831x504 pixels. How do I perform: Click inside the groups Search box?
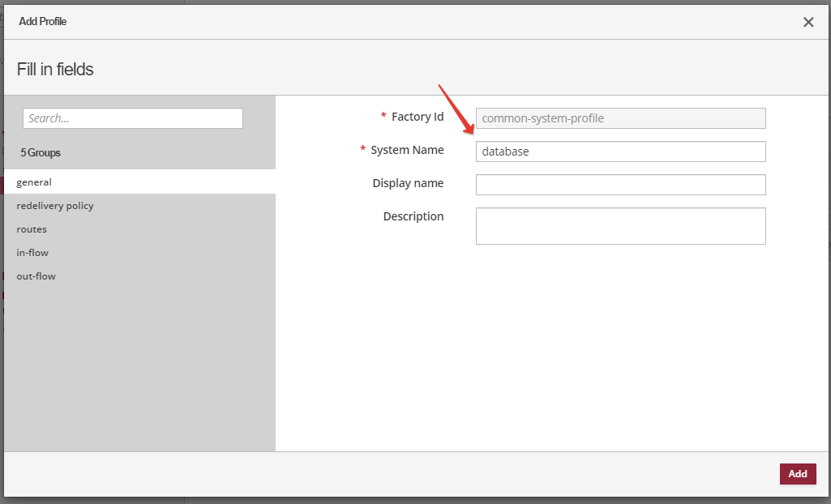[x=132, y=117]
